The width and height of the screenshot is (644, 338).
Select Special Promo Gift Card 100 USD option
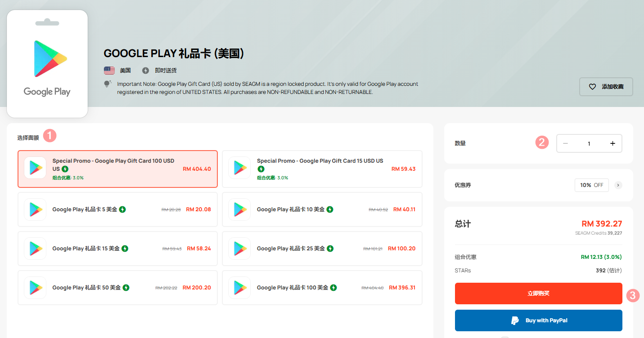pyautogui.click(x=117, y=169)
